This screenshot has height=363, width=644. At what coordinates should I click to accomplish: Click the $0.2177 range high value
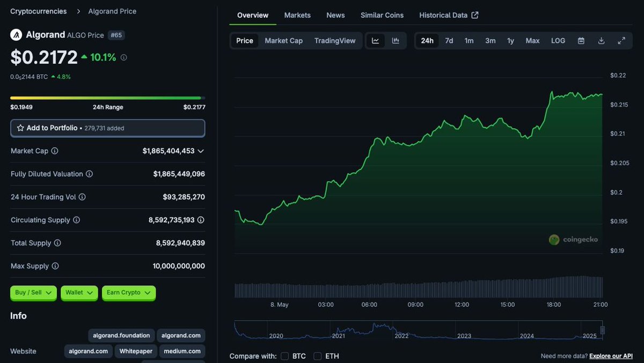[194, 107]
